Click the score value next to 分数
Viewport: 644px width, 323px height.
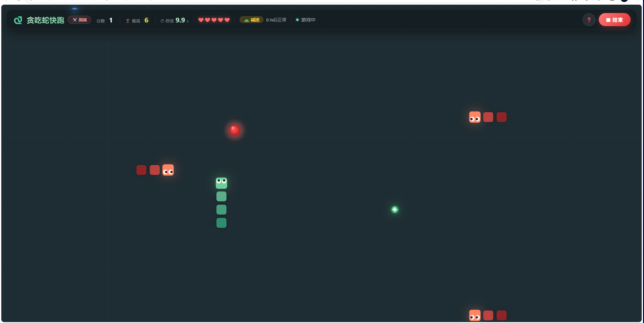(x=111, y=20)
